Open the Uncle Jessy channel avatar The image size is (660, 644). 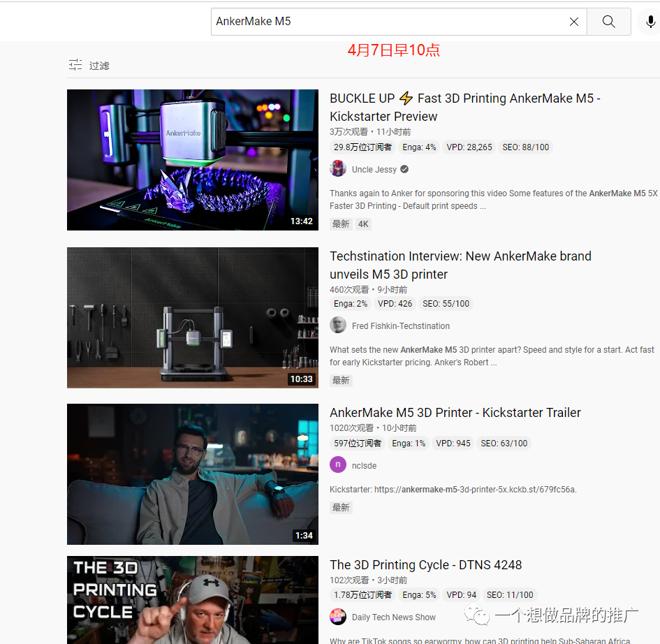pos(338,169)
